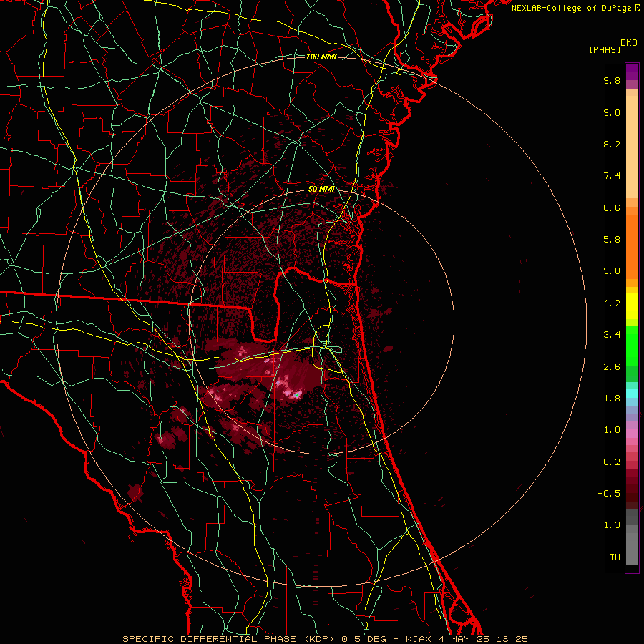Click the [PHAS] legend unit label
The width and height of the screenshot is (644, 644).
coord(605,49)
